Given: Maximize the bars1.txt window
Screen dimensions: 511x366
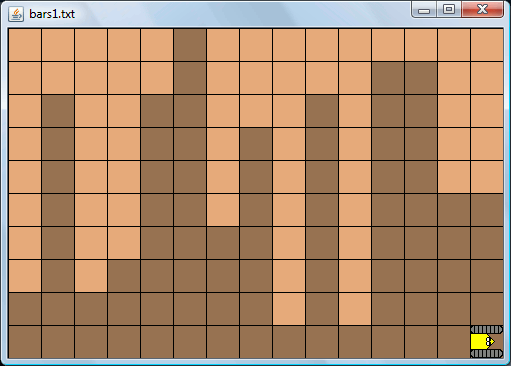Looking at the screenshot, I should [x=449, y=9].
